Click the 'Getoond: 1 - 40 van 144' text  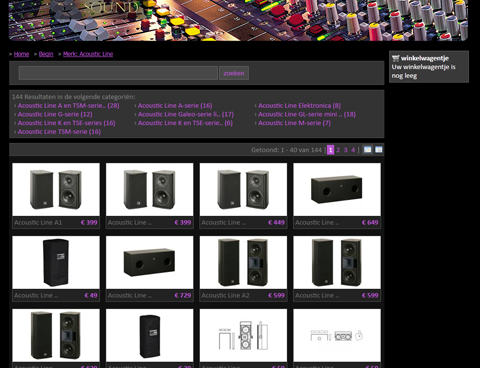286,150
